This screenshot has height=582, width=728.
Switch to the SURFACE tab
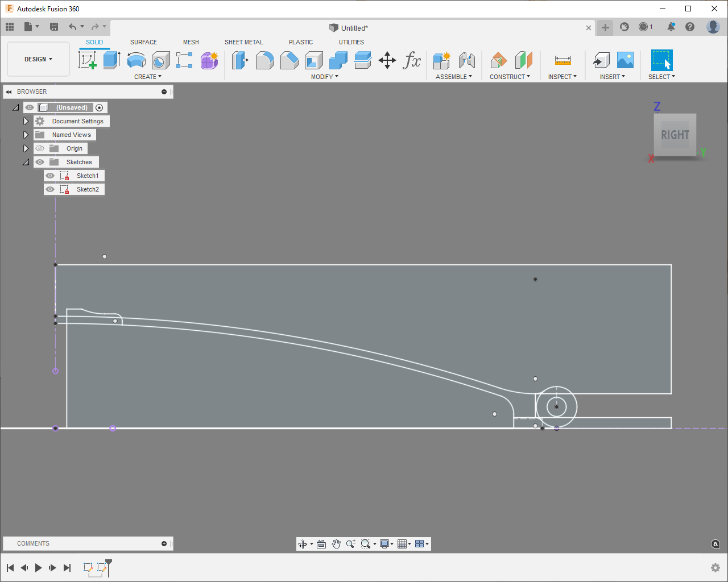pos(143,42)
